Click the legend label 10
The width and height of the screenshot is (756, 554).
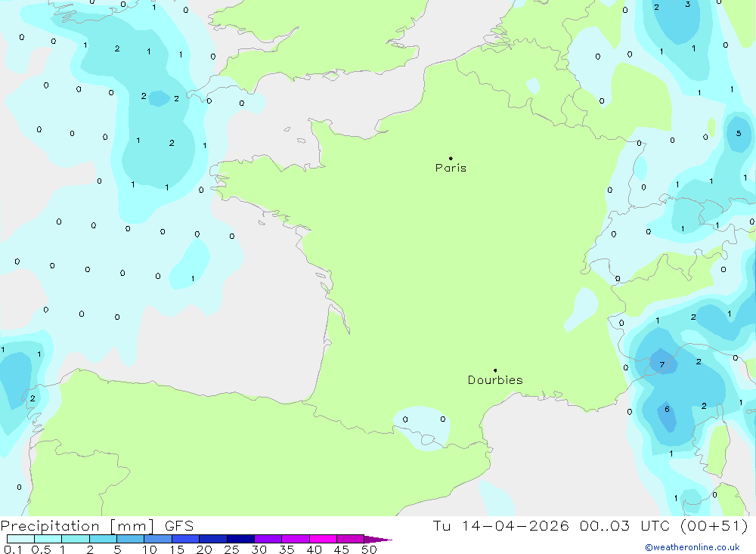pyautogui.click(x=150, y=549)
